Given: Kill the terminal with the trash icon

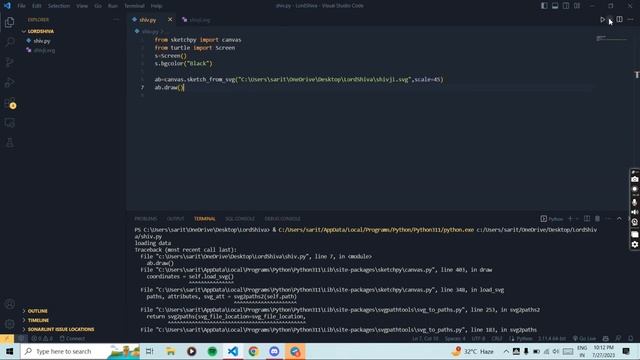Looking at the screenshot, I should click(x=598, y=219).
